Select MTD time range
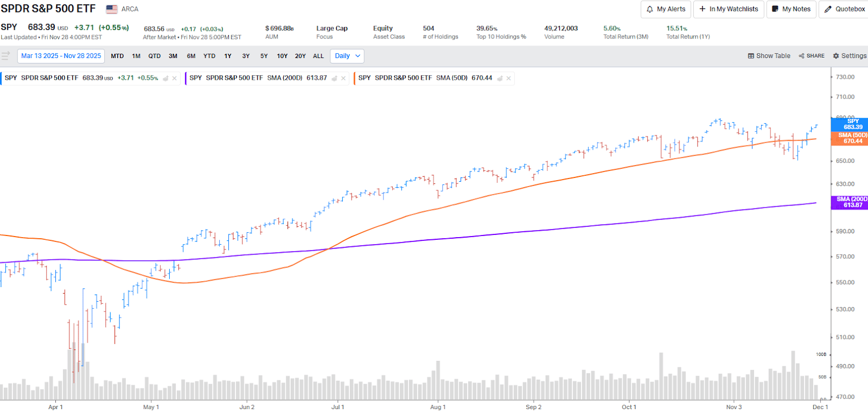The image size is (868, 414). coord(117,56)
